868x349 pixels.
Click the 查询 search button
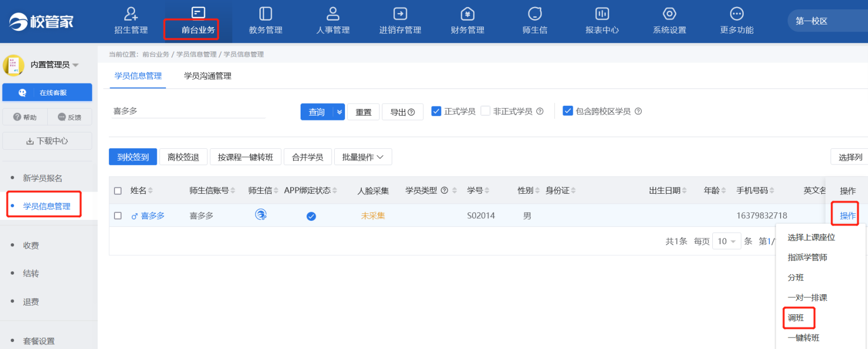coord(317,112)
